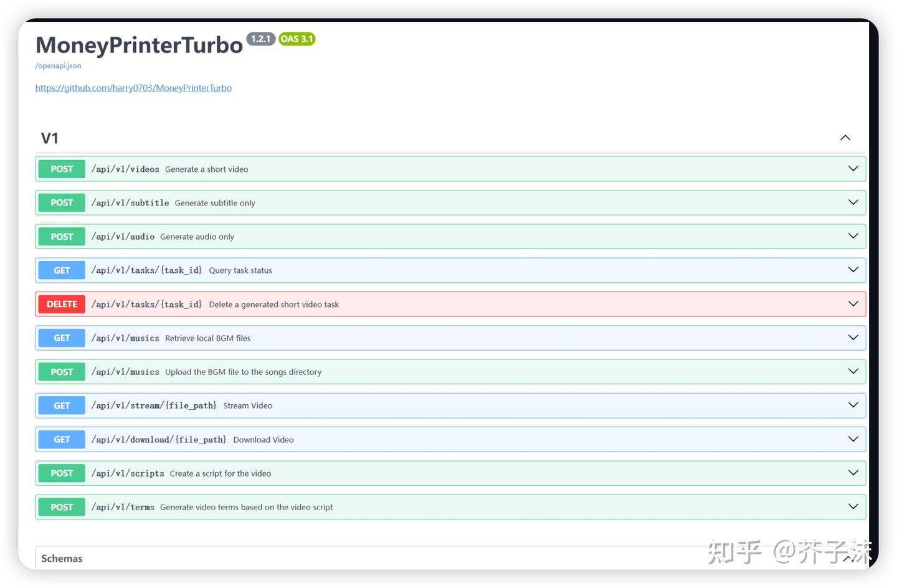Select the /api/v1/download/{file_path} path text
The image size is (897, 588).
click(159, 440)
